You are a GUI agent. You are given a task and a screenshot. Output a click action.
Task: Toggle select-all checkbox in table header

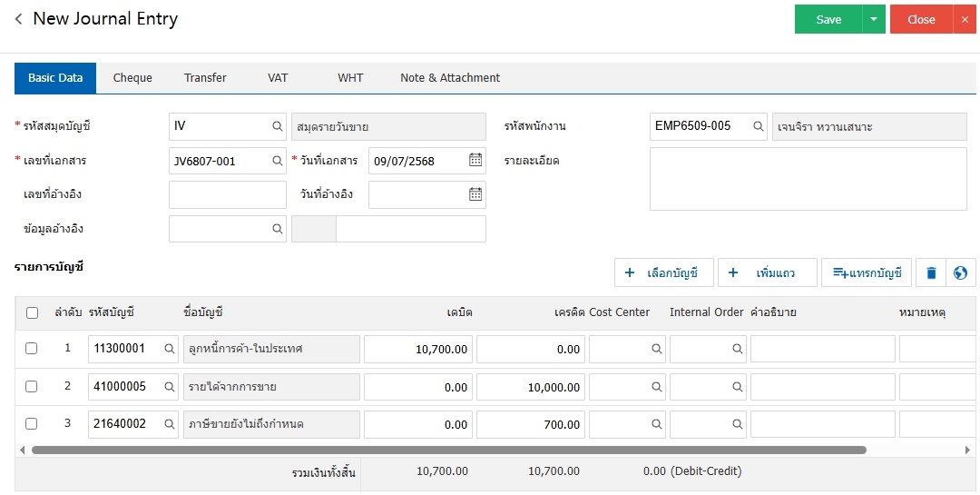click(x=32, y=312)
